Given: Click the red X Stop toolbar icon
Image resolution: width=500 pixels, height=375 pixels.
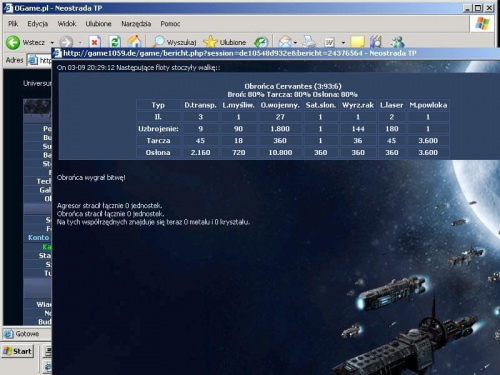Looking at the screenshot, I should 95,42.
